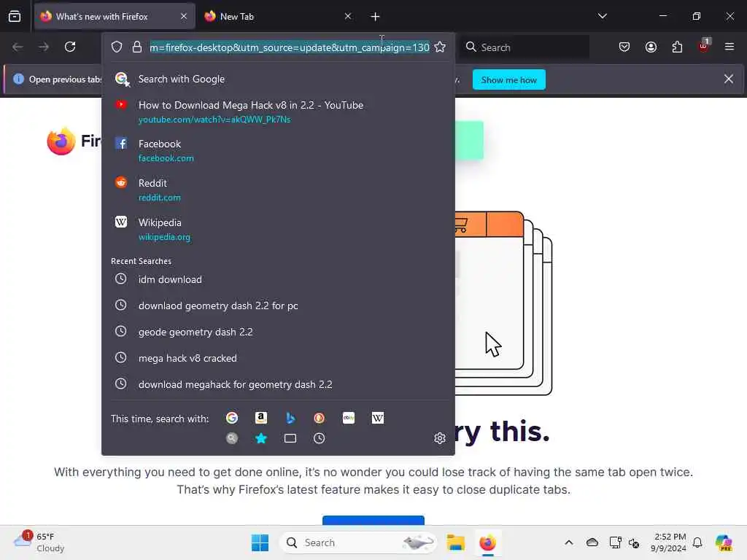Save page to Pocket
Image resolution: width=747 pixels, height=560 pixels.
coord(624,47)
